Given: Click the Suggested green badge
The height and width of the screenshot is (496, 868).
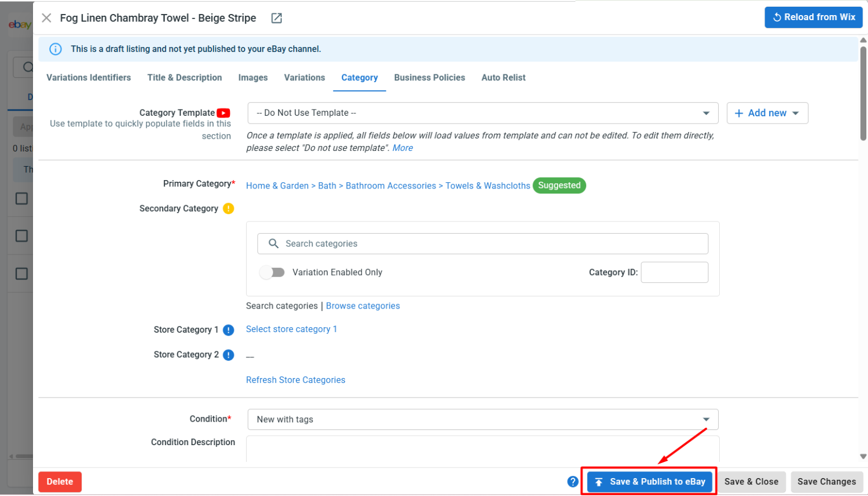Looking at the screenshot, I should [x=559, y=185].
